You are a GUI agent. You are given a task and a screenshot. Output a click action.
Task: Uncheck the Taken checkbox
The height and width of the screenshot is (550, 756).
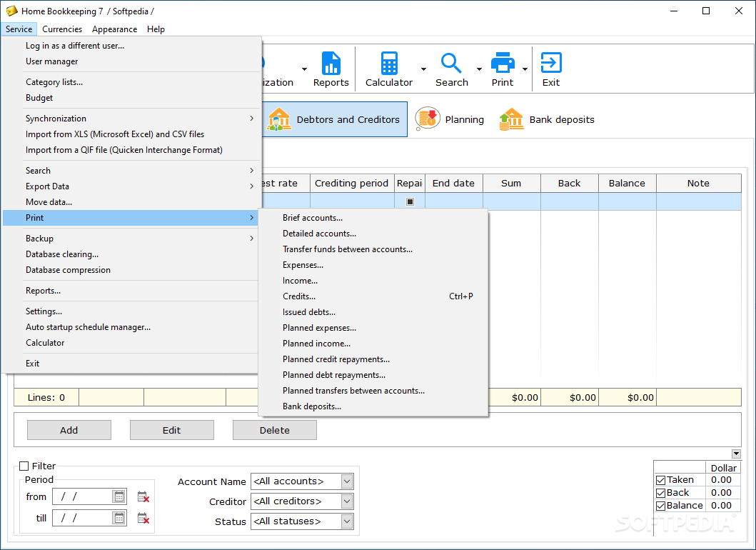tap(660, 480)
